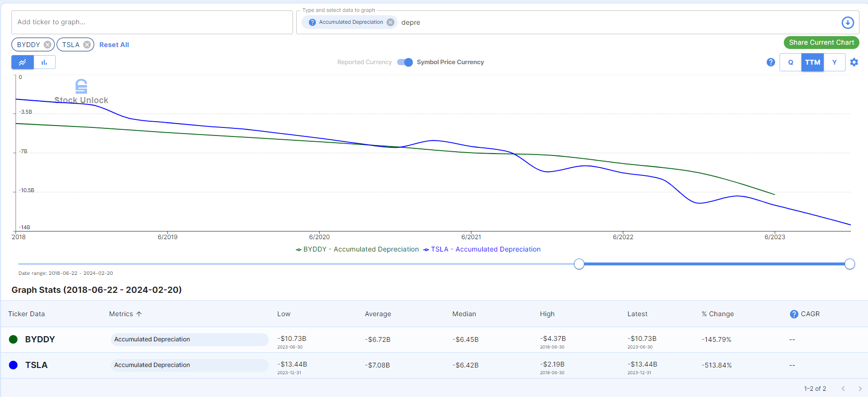Viewport: 868px width, 397px height.
Task: Click Reset All link
Action: click(114, 45)
